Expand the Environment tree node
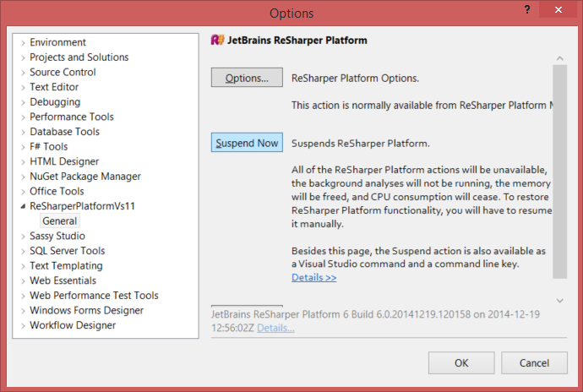This screenshot has width=583, height=392. point(23,43)
